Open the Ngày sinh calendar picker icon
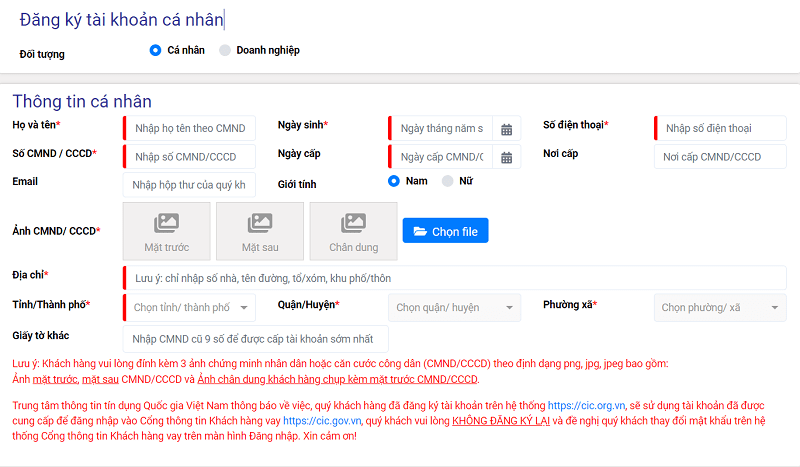Image resolution: width=800 pixels, height=467 pixels. (506, 129)
